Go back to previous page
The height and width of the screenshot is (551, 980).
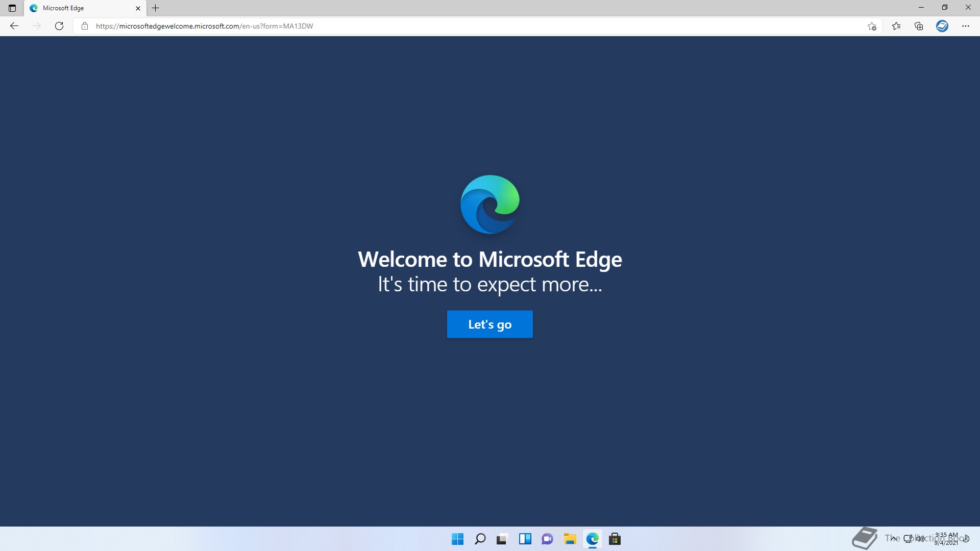pos(14,26)
